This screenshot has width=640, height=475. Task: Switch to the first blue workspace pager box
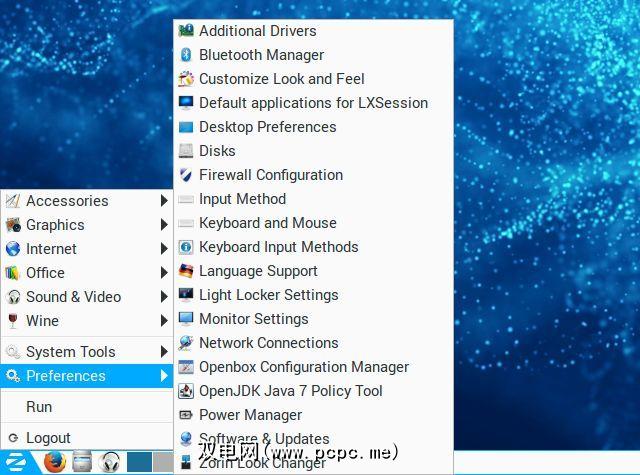click(140, 463)
